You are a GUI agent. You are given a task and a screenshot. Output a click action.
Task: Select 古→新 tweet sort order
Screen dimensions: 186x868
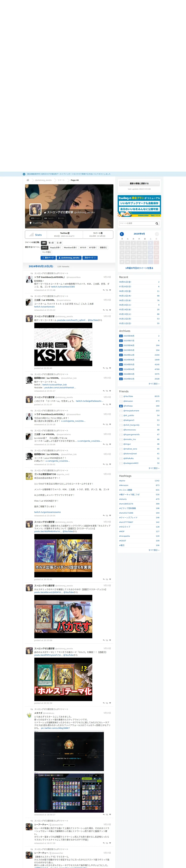pyautogui.click(x=59, y=243)
